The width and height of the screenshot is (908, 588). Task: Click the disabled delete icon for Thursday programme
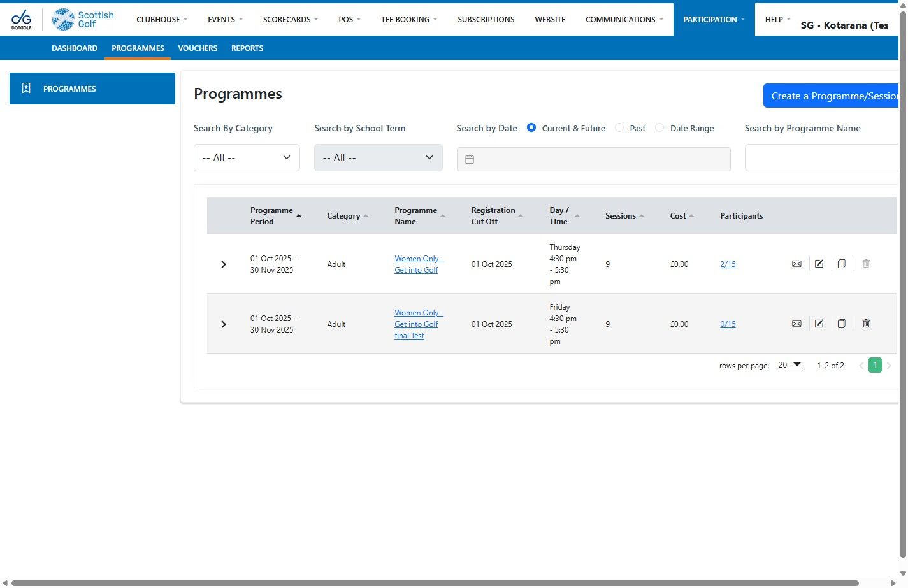[866, 264]
